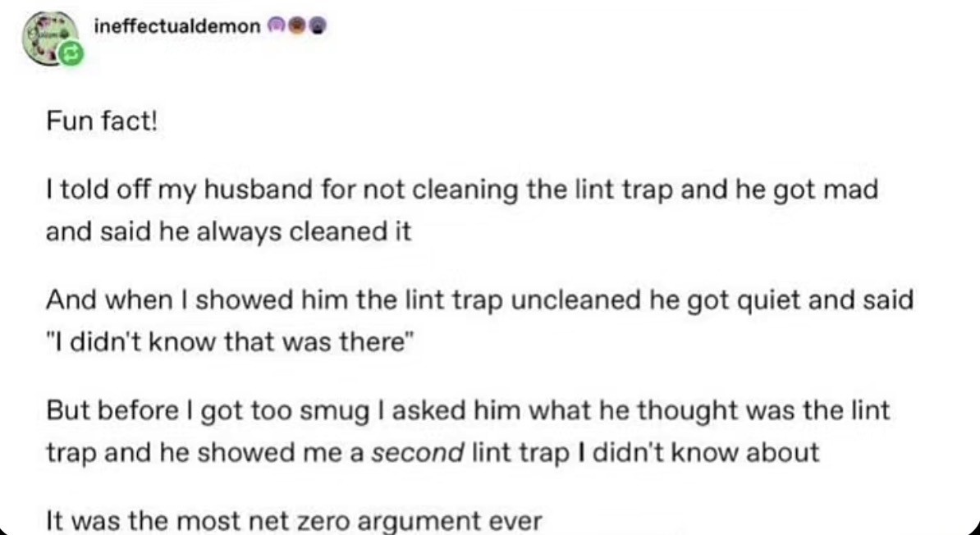980x535 pixels.
Task: Click the ineffectualdemon profile avatar
Action: (50, 38)
